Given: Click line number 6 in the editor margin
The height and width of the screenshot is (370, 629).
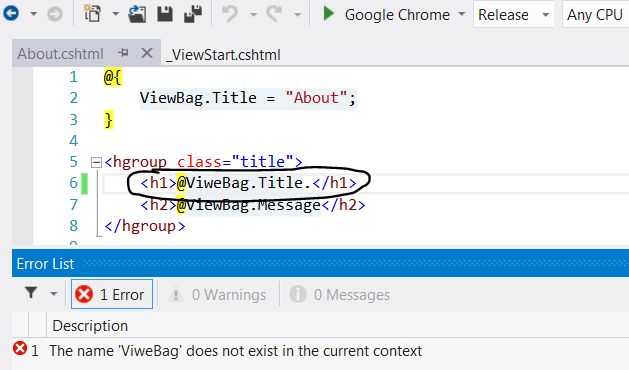Looking at the screenshot, I should click(73, 183).
